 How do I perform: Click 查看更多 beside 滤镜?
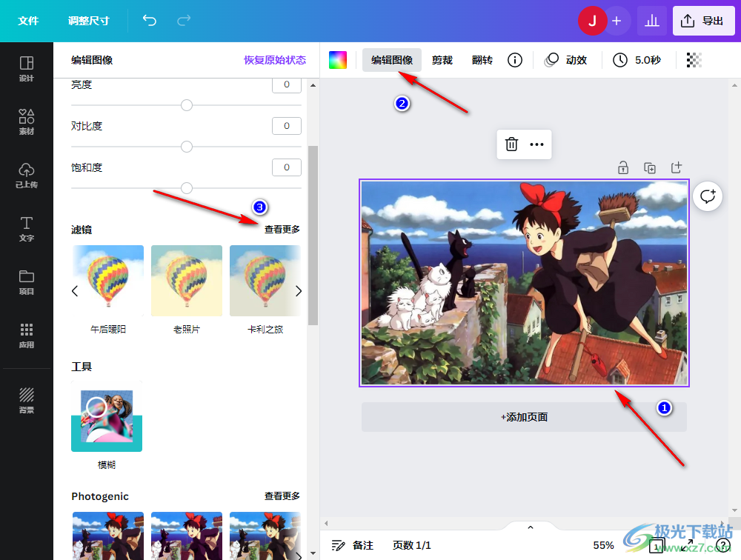[x=282, y=229]
